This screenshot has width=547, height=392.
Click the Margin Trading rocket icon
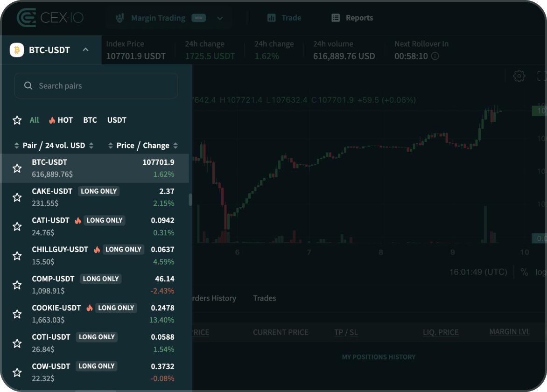click(119, 18)
